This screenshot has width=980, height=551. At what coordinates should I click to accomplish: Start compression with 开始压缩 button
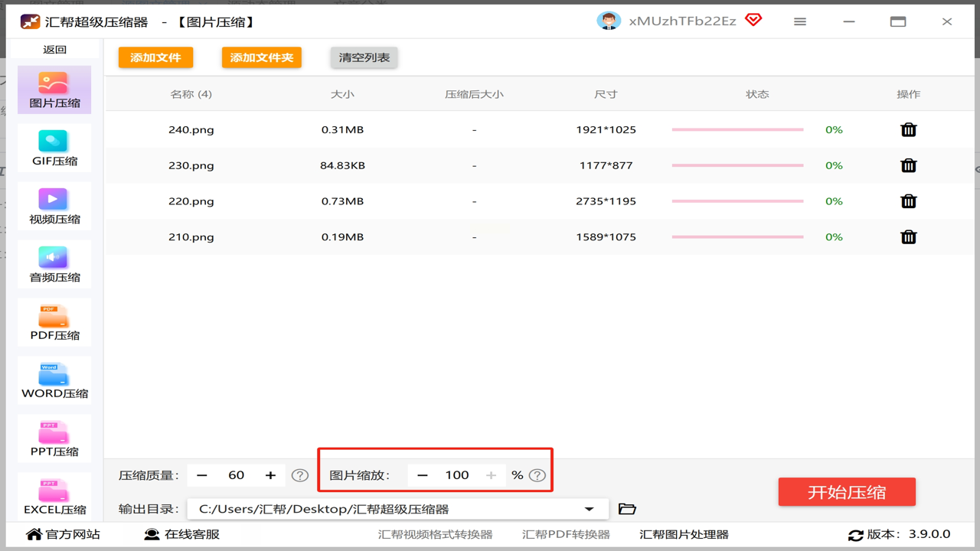pos(847,492)
